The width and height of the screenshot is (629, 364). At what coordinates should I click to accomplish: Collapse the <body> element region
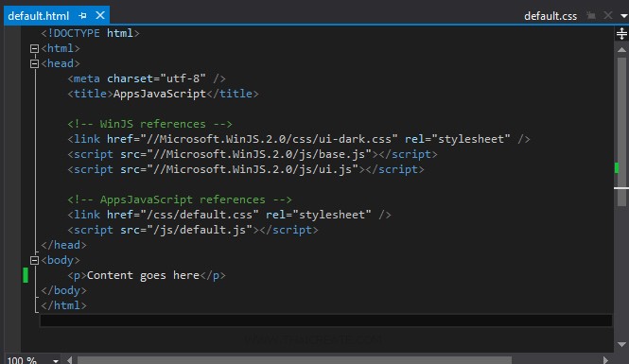(x=34, y=261)
